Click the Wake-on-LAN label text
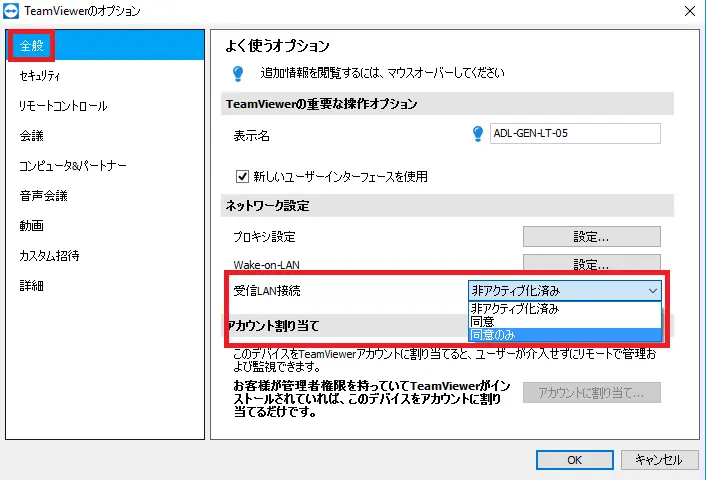Image resolution: width=706 pixels, height=480 pixels. click(267, 265)
